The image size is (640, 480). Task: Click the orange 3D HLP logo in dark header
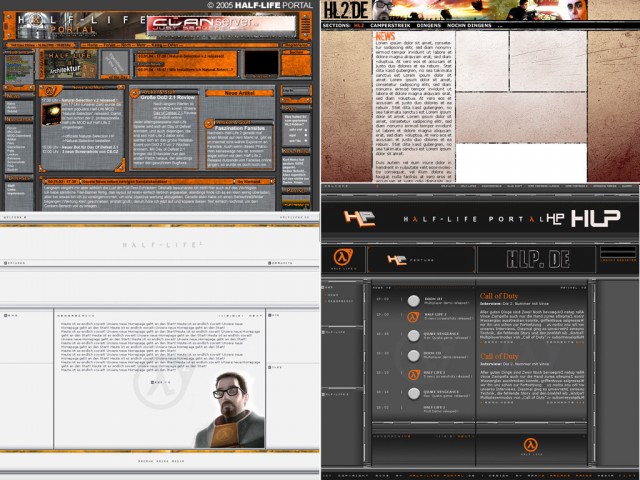click(359, 218)
